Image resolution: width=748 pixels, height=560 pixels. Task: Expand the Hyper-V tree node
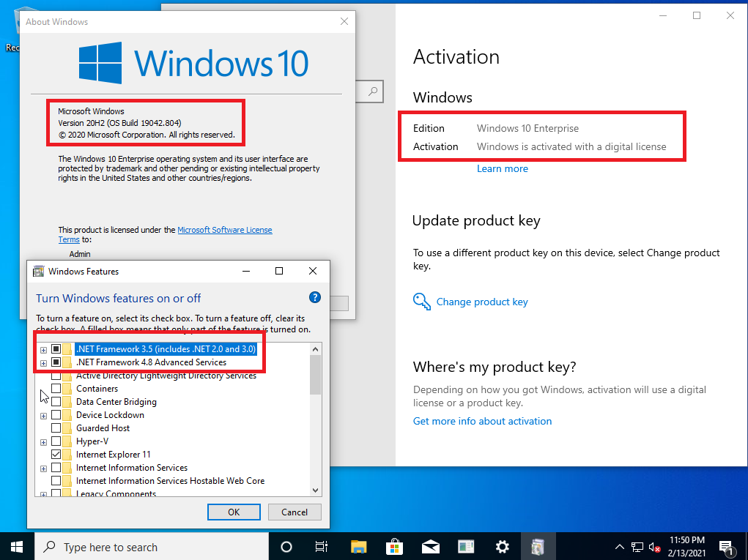point(43,442)
